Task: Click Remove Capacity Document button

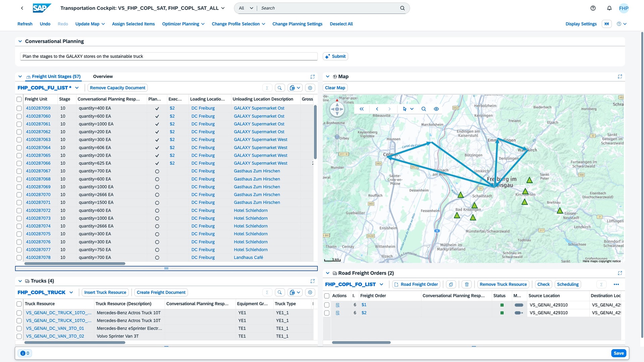Action: pyautogui.click(x=117, y=88)
